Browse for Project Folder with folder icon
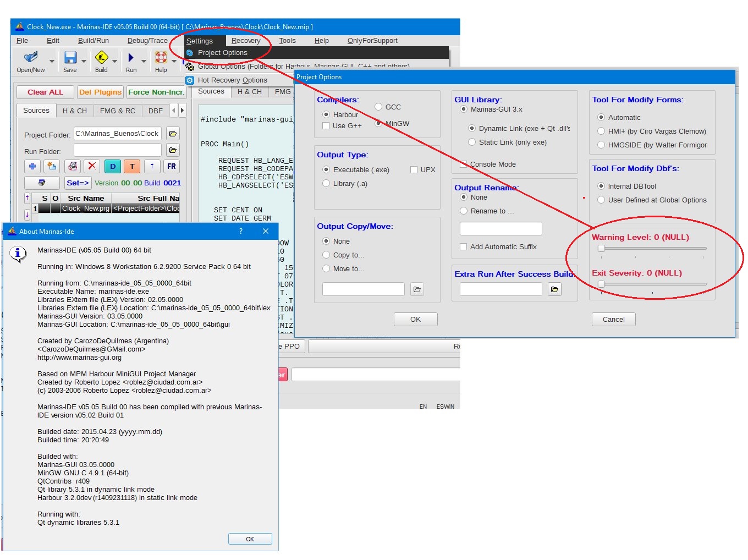The image size is (748, 560). [x=173, y=134]
